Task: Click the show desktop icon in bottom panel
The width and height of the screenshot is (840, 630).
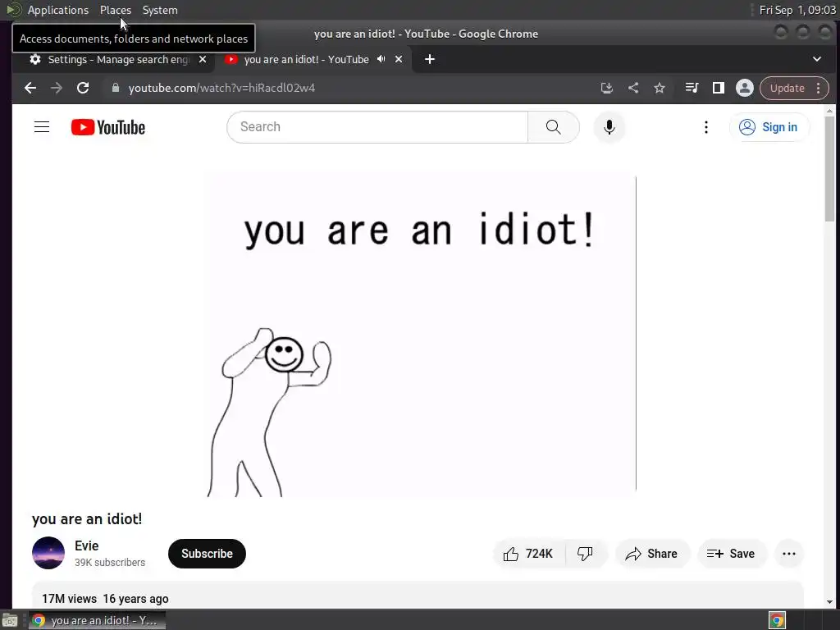Action: [10, 620]
